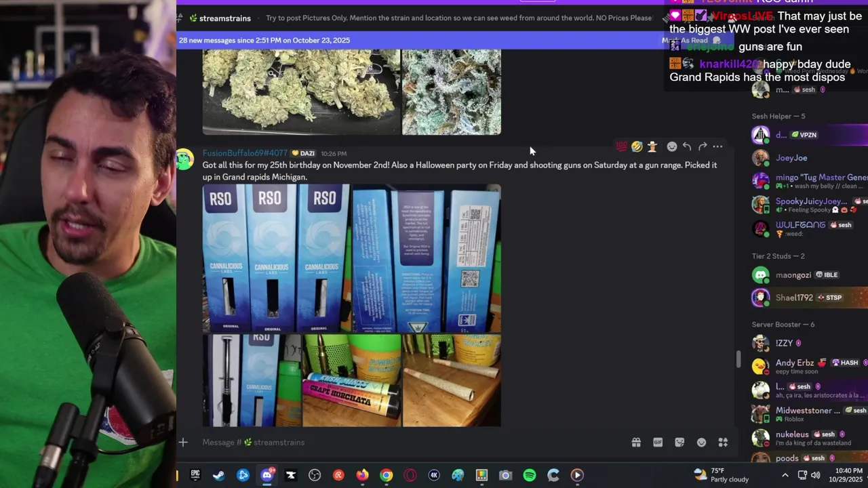Open the More options menu for the message
This screenshot has width=868, height=488.
[717, 146]
